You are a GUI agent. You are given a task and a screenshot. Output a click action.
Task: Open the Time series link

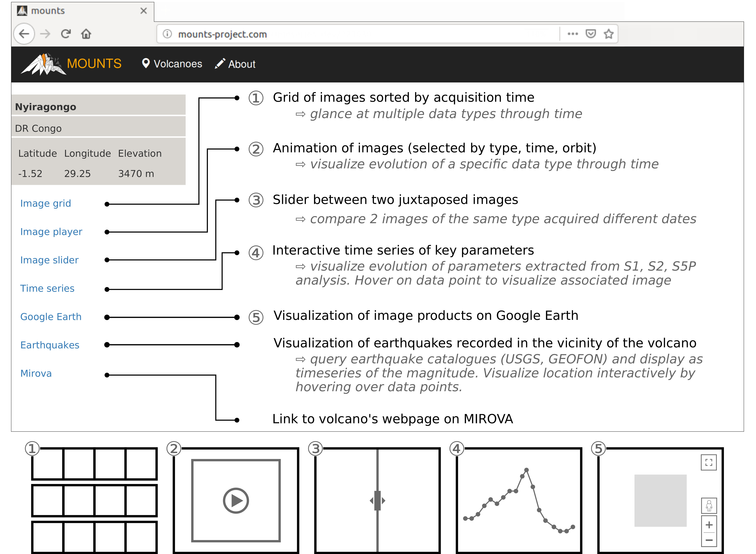click(x=47, y=288)
